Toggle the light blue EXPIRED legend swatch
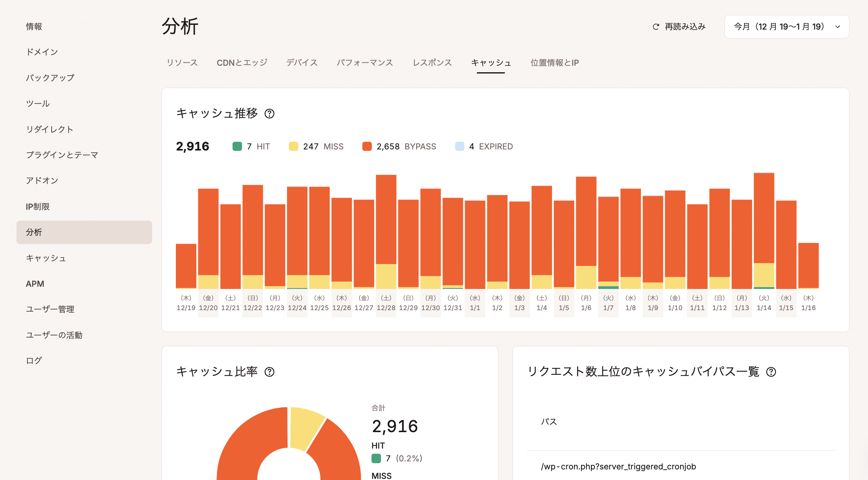868x480 pixels. (460, 146)
